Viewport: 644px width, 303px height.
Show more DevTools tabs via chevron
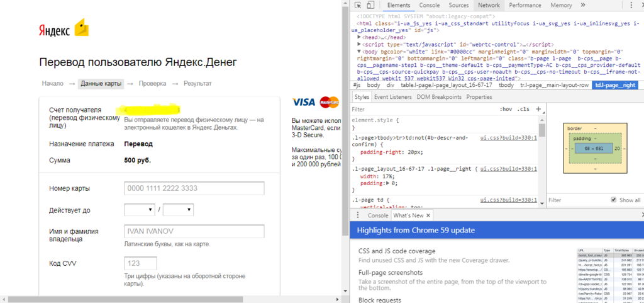pyautogui.click(x=583, y=5)
